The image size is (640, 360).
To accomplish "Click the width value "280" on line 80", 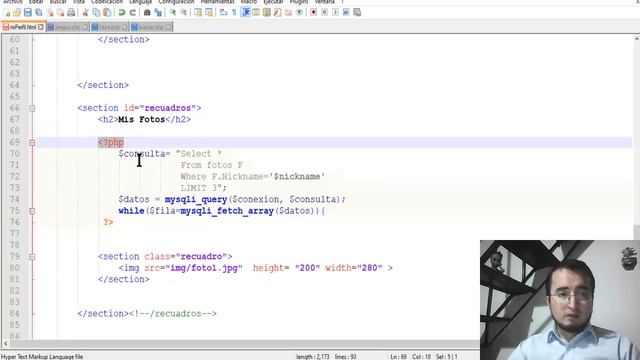I will click(x=369, y=268).
